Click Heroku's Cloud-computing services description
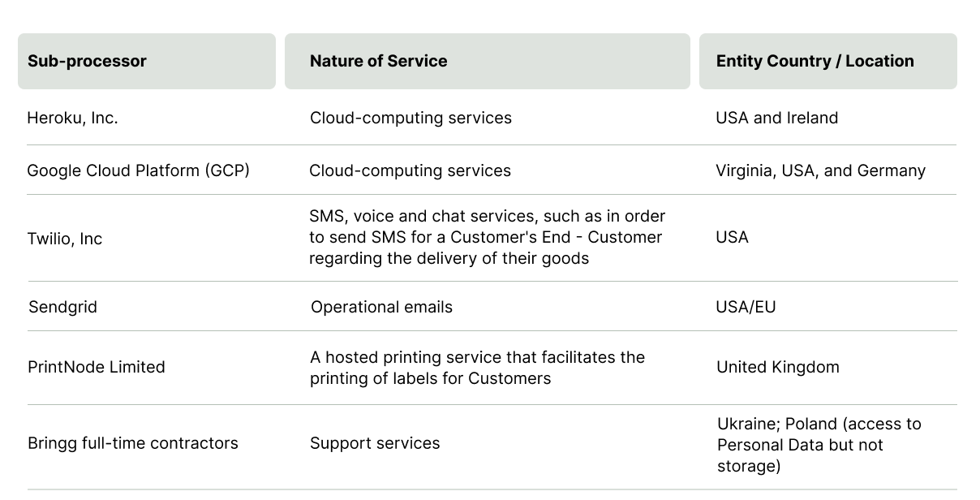Image resolution: width=980 pixels, height=500 pixels. pyautogui.click(x=410, y=118)
